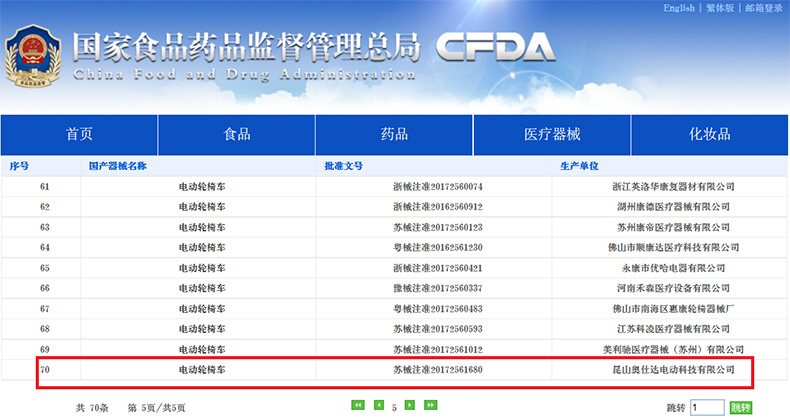Click approval number 浙械注准20172560421
790x420 pixels.
point(438,268)
